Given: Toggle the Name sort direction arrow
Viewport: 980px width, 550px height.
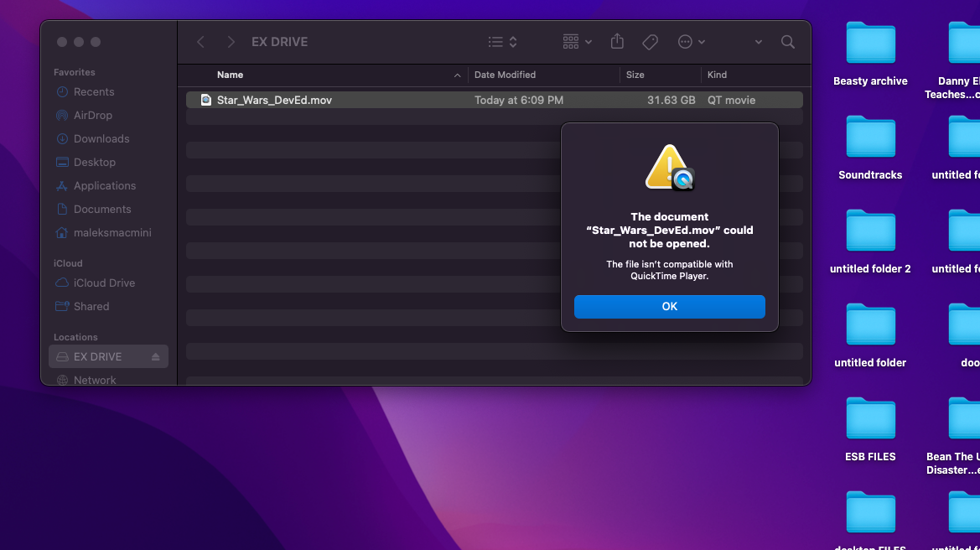Looking at the screenshot, I should (457, 75).
